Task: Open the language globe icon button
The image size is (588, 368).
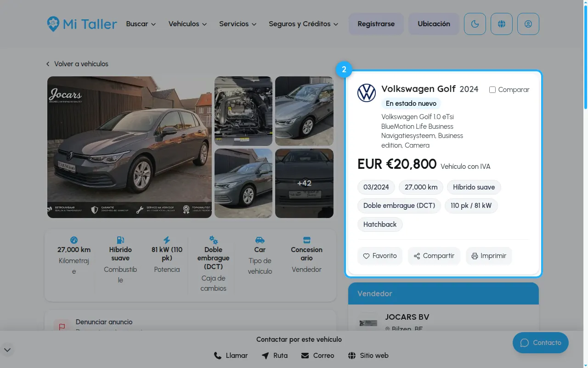Action: [x=502, y=24]
